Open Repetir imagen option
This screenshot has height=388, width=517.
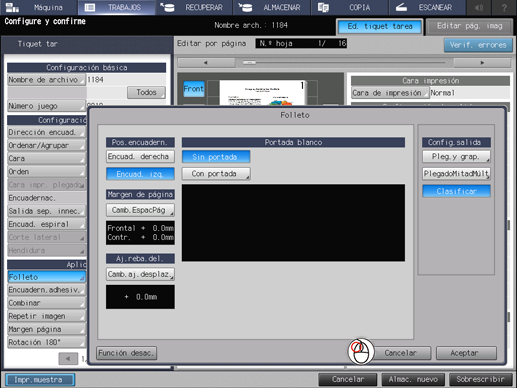pyautogui.click(x=46, y=316)
